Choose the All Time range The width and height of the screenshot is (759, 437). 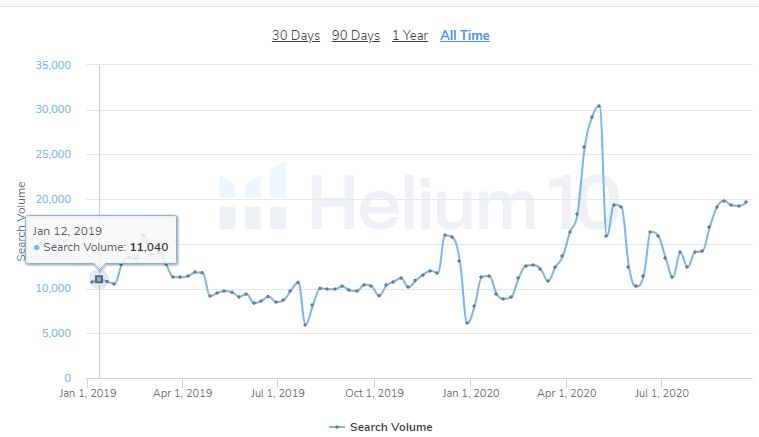pos(465,36)
